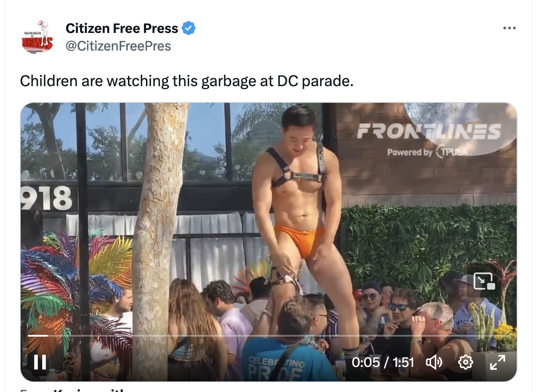Click the 0:05 / 1:51 time display
540x392 pixels.
(383, 362)
